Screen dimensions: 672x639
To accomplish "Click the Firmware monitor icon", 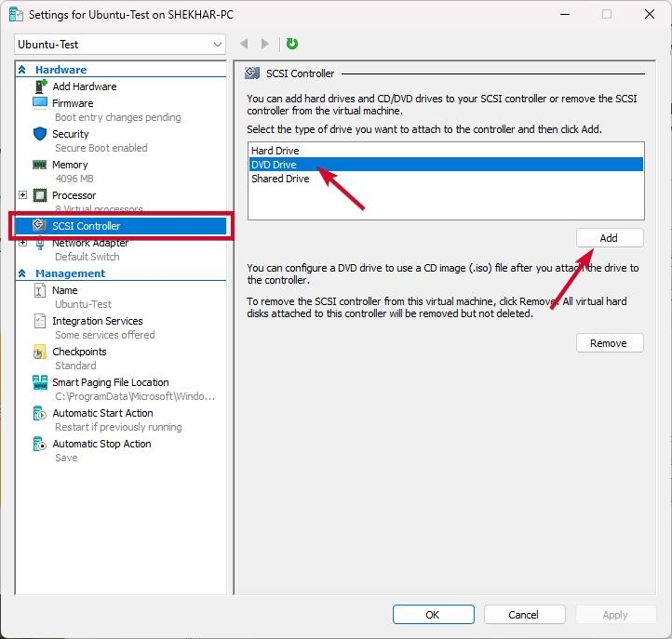I will click(x=40, y=102).
